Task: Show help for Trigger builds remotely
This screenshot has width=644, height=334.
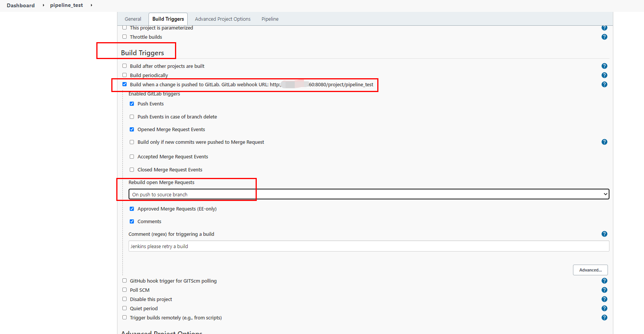Action: [604, 318]
